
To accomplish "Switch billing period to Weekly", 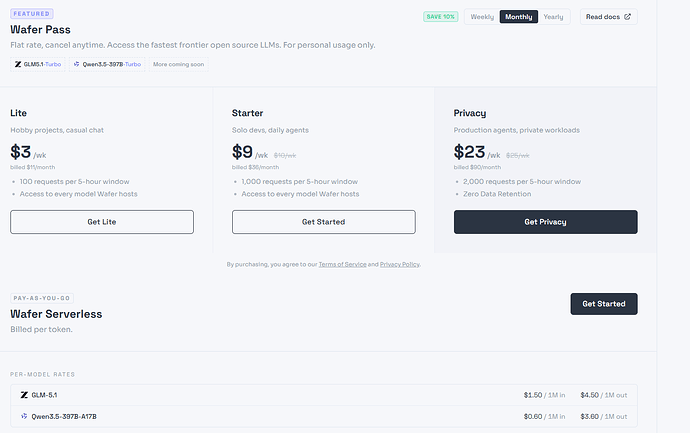I will click(482, 17).
